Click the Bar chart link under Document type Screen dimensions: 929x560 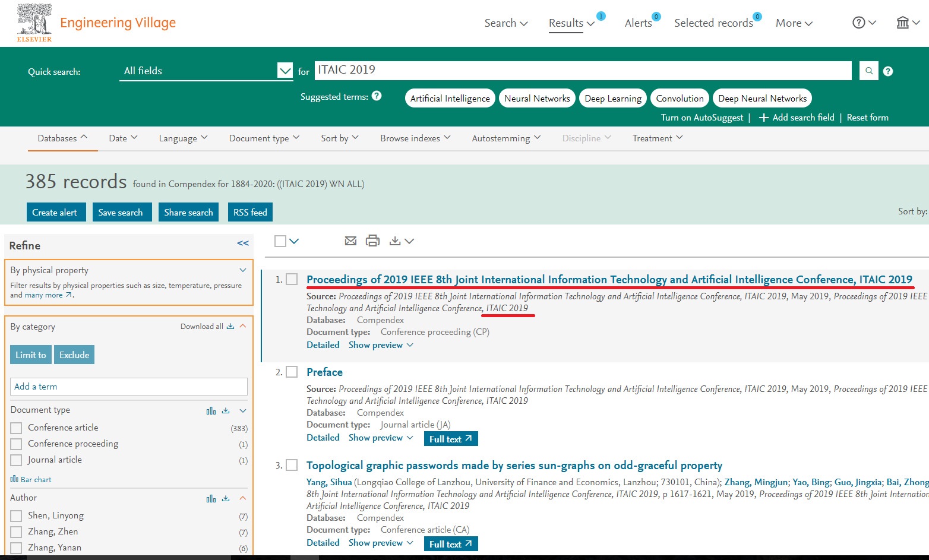tap(31, 479)
